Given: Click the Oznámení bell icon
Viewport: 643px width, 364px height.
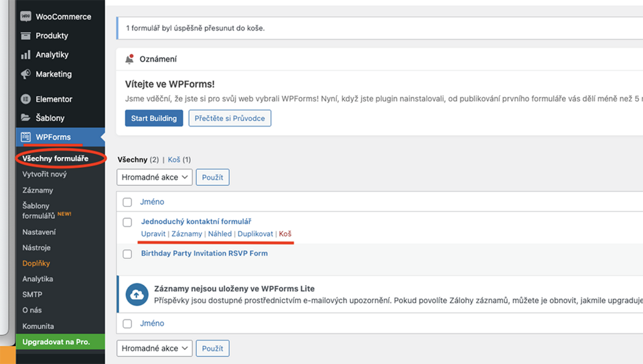Looking at the screenshot, I should pyautogui.click(x=129, y=59).
